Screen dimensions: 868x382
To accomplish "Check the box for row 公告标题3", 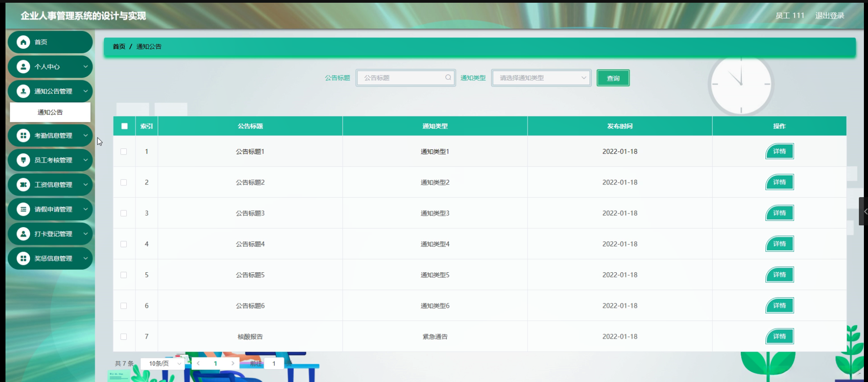I will pyautogui.click(x=124, y=213).
